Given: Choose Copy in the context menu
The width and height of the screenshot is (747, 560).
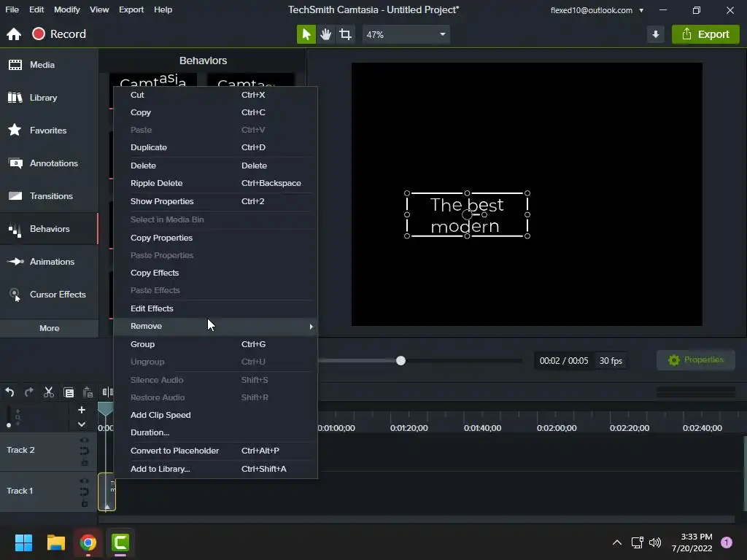Looking at the screenshot, I should [x=215, y=112].
